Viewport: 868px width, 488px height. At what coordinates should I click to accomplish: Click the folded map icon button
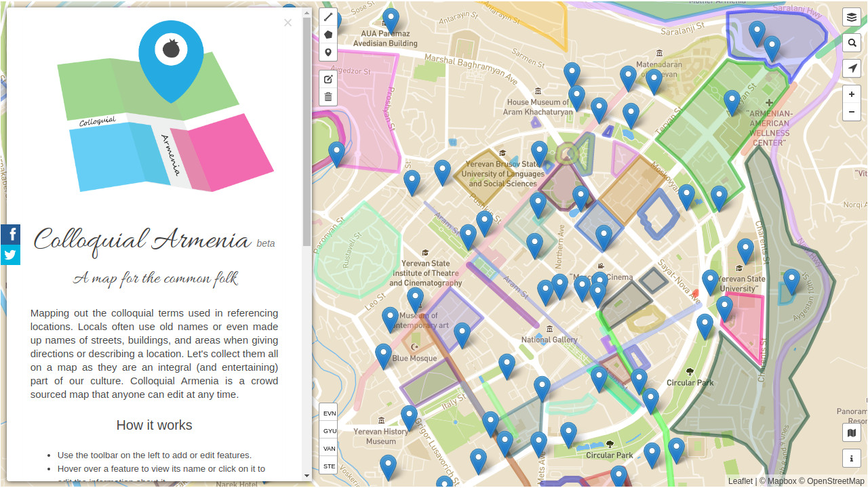(x=852, y=433)
